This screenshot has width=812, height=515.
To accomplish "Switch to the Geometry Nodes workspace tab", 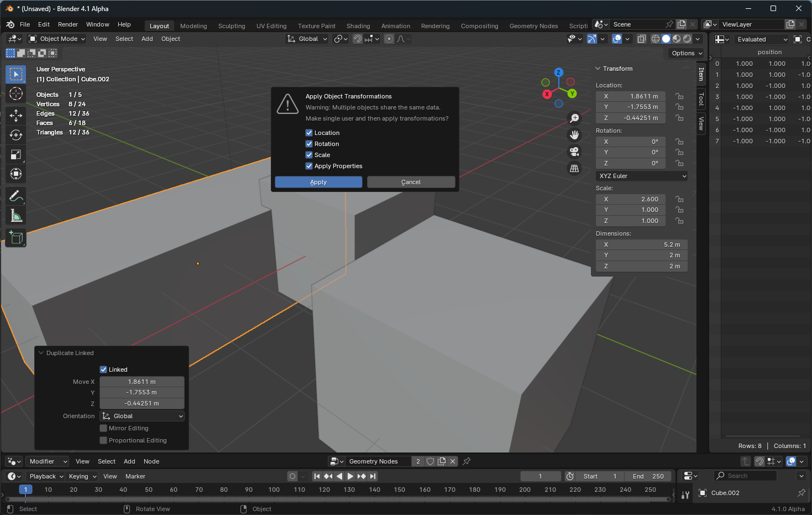I will pos(533,26).
